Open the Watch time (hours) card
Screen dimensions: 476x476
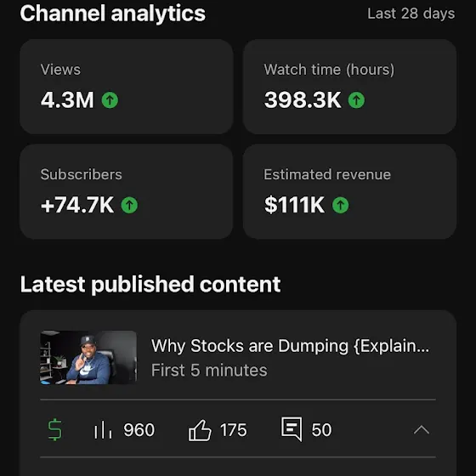pyautogui.click(x=349, y=87)
